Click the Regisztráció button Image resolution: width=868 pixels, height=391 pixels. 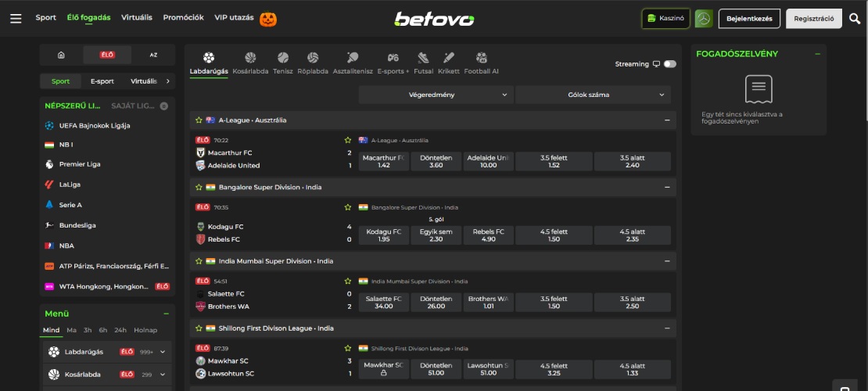pos(814,19)
